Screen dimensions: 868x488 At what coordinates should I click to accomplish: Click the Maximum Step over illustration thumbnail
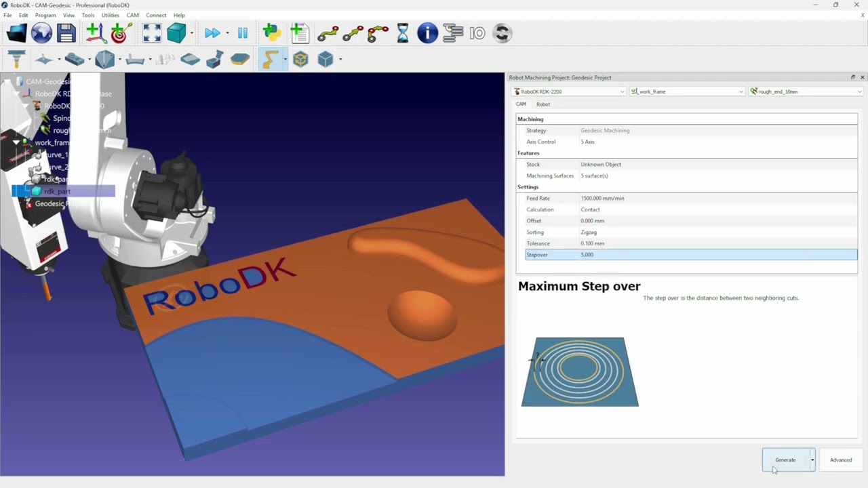pos(580,371)
